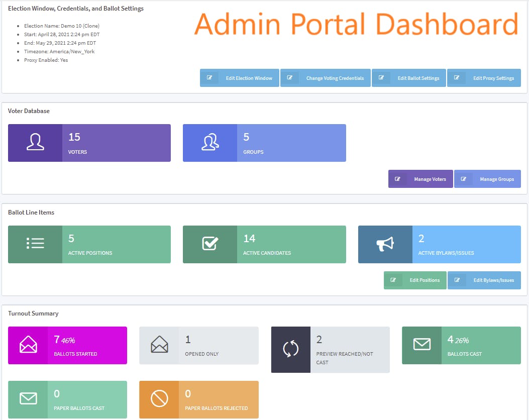Click the envelope icon on Paper Ballots Cast

click(28, 398)
